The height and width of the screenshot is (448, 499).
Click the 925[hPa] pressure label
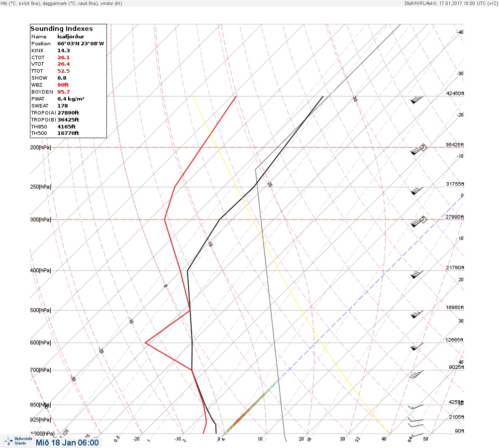click(x=40, y=420)
